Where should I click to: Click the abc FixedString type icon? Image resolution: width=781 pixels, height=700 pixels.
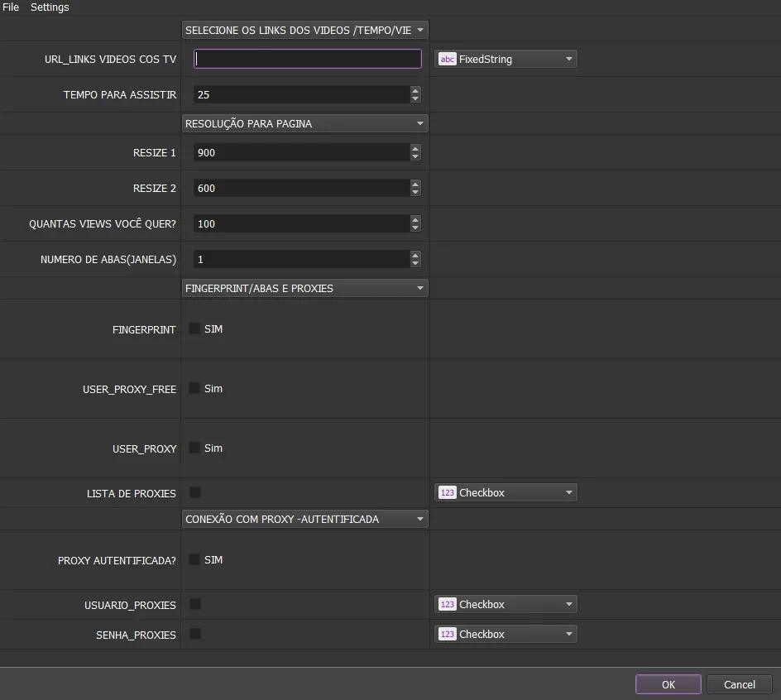point(447,60)
